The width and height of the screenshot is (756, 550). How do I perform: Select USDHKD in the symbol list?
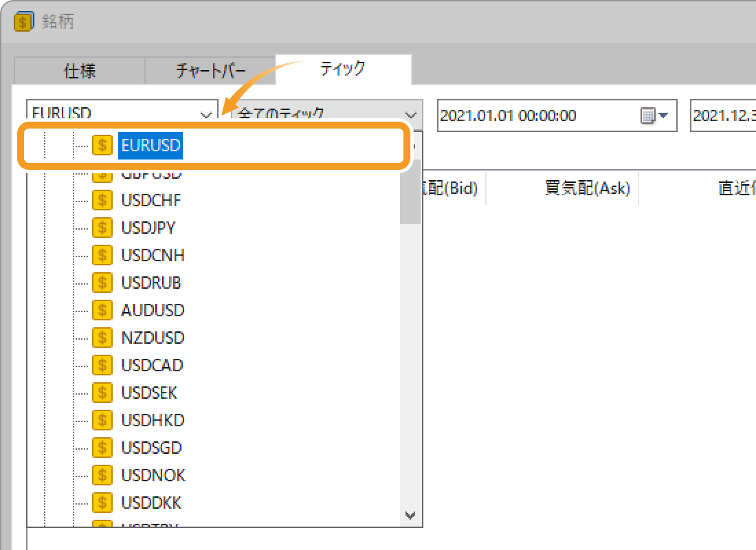[153, 420]
